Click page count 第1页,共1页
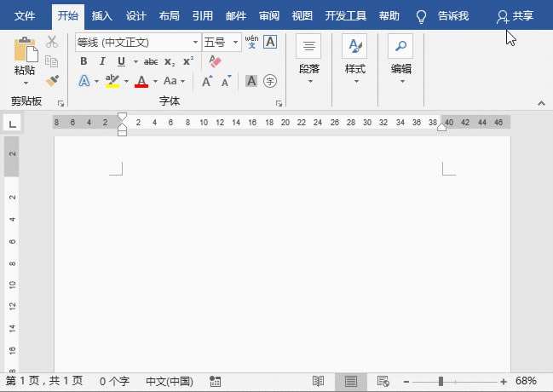This screenshot has width=553, height=392. click(x=44, y=381)
